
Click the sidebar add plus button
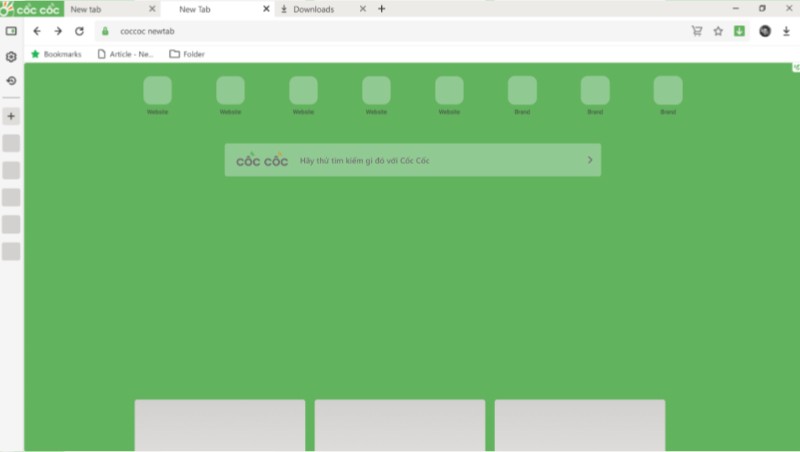11,116
